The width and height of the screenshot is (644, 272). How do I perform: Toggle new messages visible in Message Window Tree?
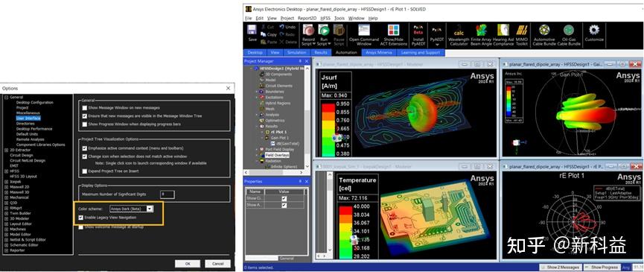pyautogui.click(x=85, y=116)
